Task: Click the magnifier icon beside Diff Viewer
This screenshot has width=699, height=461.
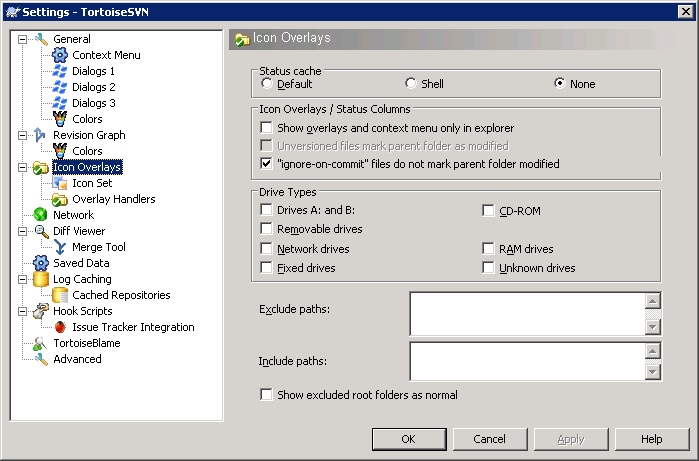Action: point(41,231)
